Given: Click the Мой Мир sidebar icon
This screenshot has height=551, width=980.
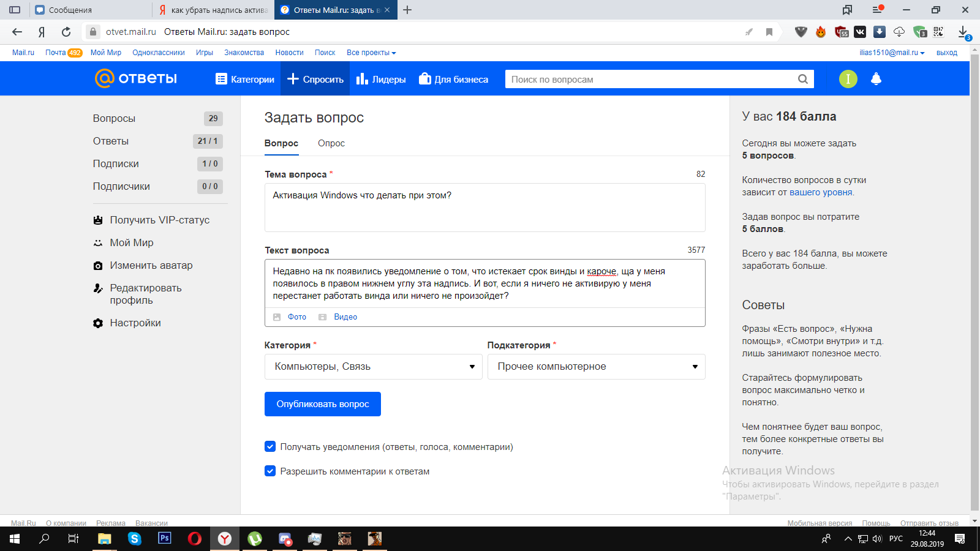Looking at the screenshot, I should [98, 242].
